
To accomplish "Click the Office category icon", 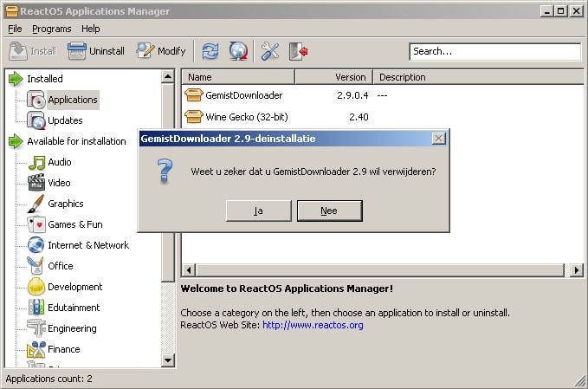I will 36,266.
